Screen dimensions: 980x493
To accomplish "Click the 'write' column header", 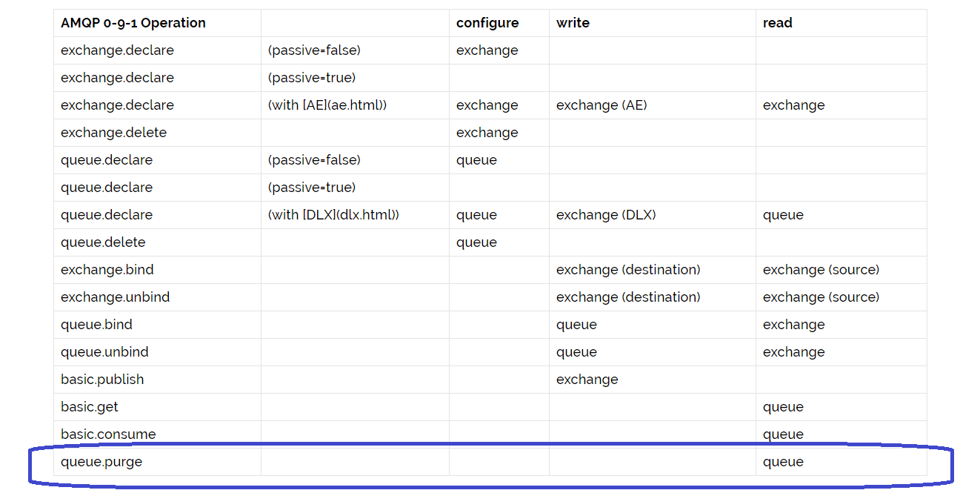I will pyautogui.click(x=573, y=23).
